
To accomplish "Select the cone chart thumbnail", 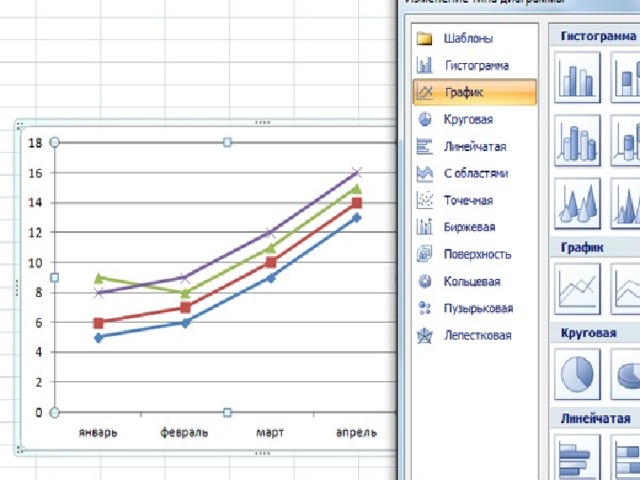I will click(x=577, y=203).
